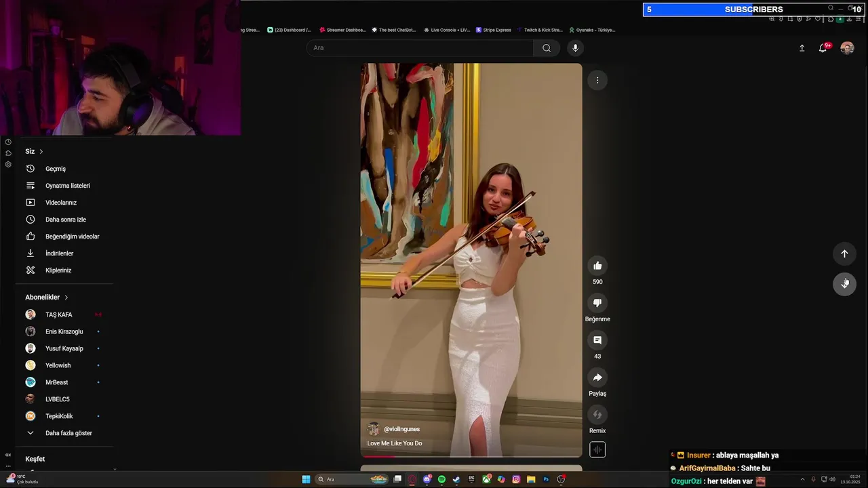The image size is (868, 488).
Task: Open Spotify from the taskbar
Action: (441, 479)
